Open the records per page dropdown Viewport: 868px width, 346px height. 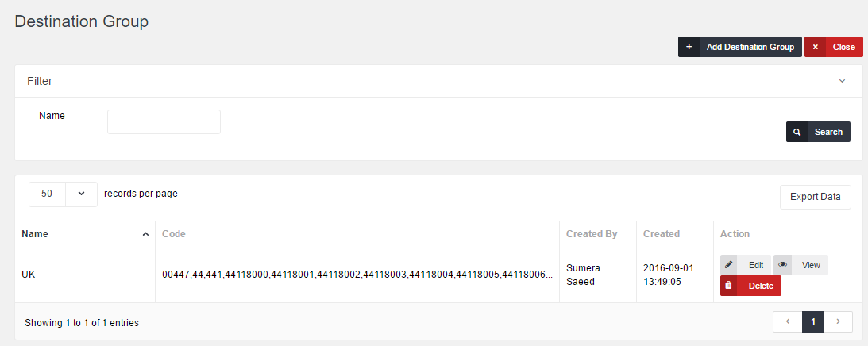click(x=81, y=194)
